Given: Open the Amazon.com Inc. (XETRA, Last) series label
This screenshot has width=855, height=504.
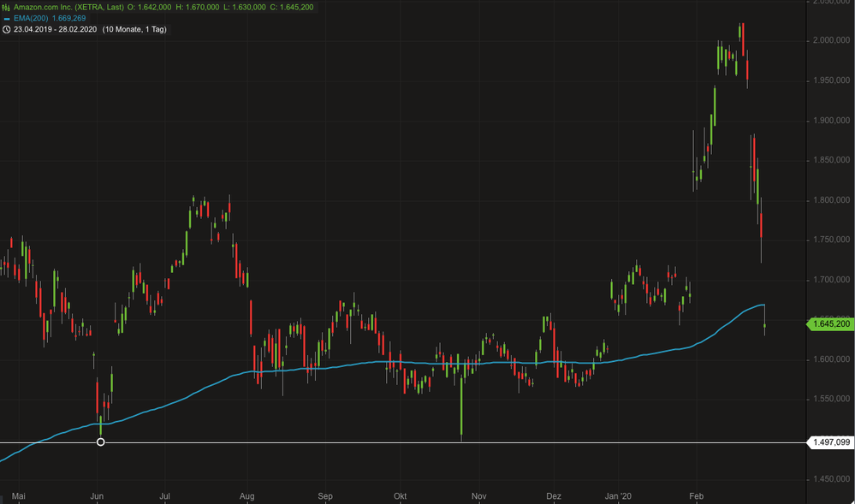Looking at the screenshot, I should (x=68, y=7).
